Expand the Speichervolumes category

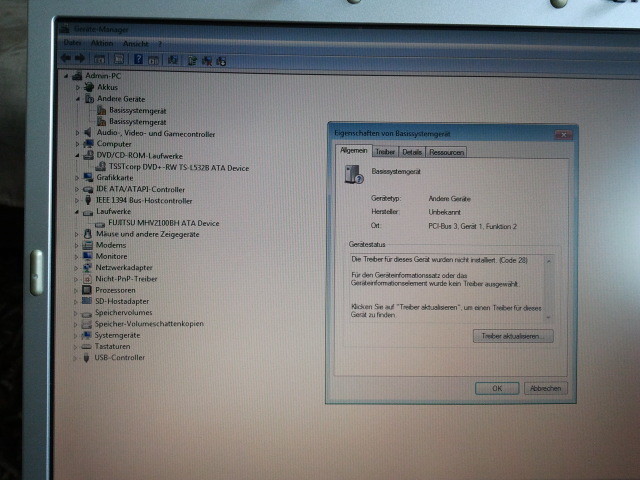point(76,313)
